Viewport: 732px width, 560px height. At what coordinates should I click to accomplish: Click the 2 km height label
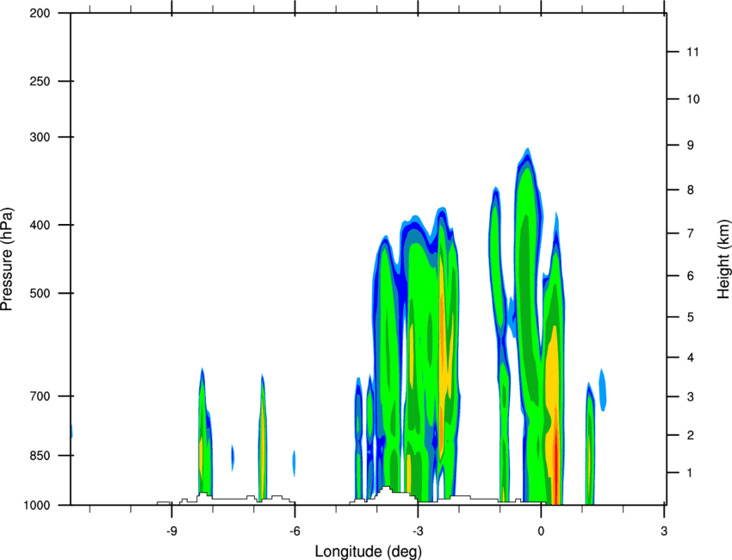690,435
